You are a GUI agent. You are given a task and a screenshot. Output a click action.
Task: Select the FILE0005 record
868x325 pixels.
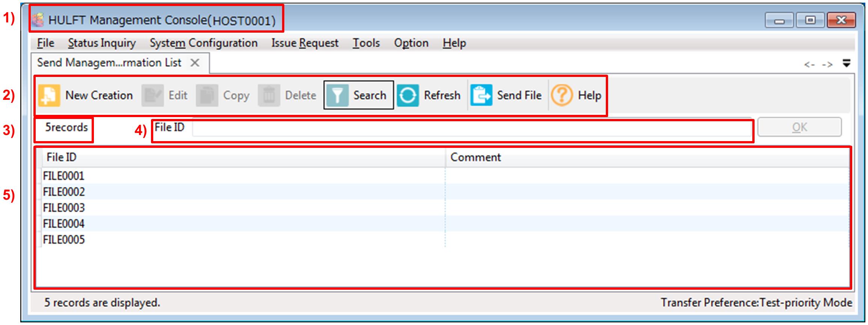pos(64,239)
